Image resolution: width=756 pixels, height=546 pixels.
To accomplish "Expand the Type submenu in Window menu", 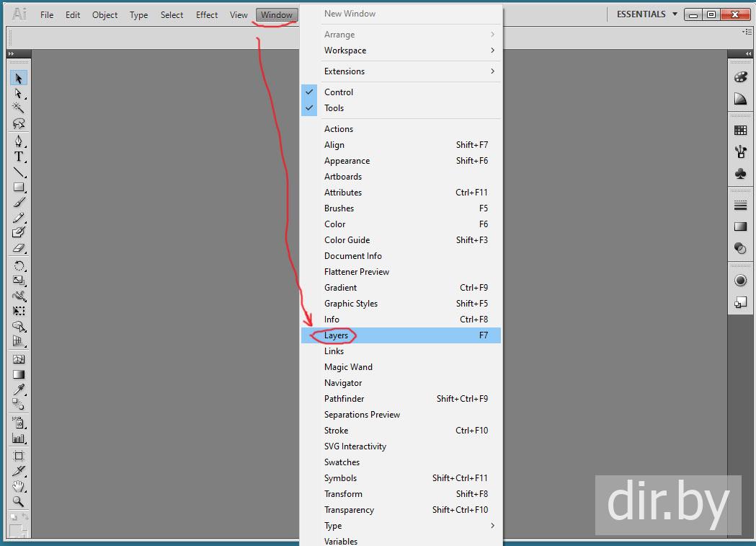I will (401, 526).
